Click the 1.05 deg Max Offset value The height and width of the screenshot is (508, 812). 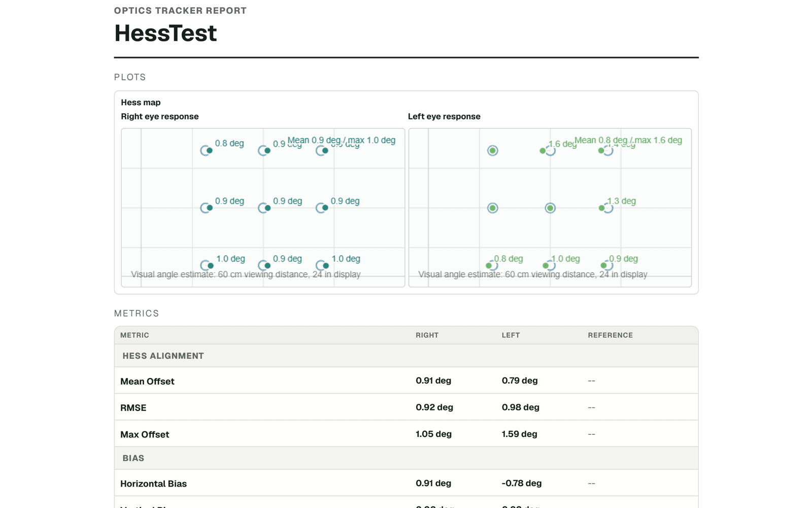(433, 434)
